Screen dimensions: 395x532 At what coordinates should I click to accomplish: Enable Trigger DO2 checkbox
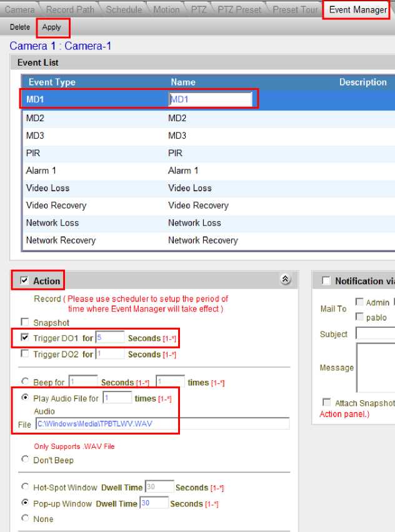[x=25, y=354]
